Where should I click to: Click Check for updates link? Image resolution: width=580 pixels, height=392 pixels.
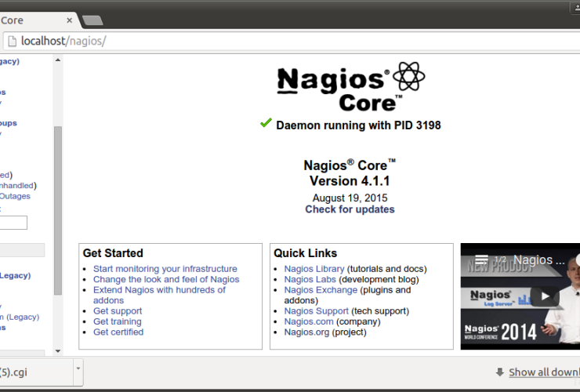pos(350,209)
